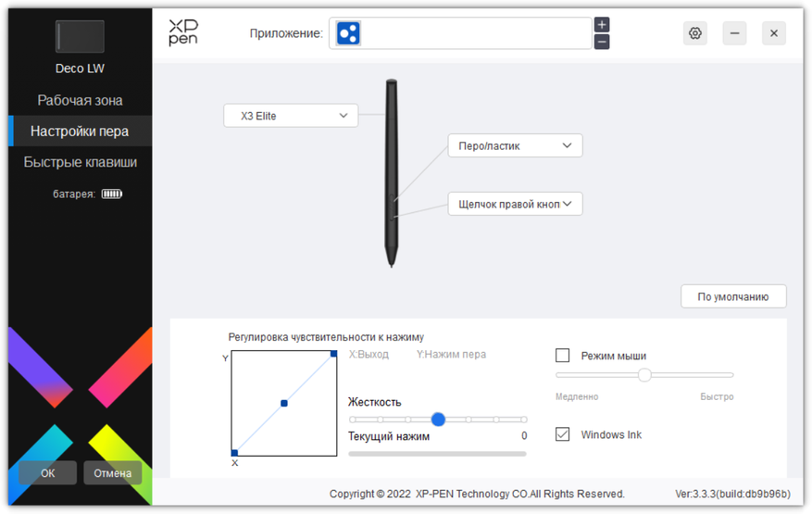This screenshot has height=514, width=812.
Task: Click the Жесткость slider handle
Action: tap(438, 420)
